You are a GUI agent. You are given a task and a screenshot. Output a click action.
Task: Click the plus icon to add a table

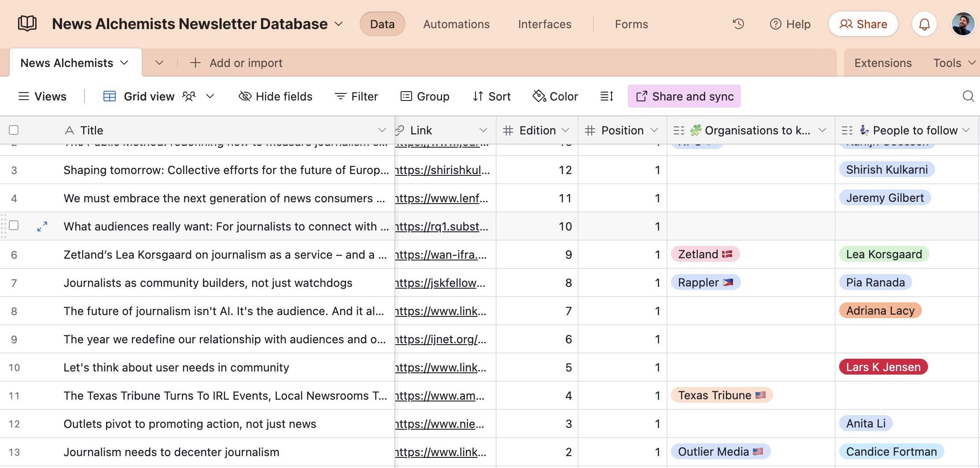[x=195, y=63]
